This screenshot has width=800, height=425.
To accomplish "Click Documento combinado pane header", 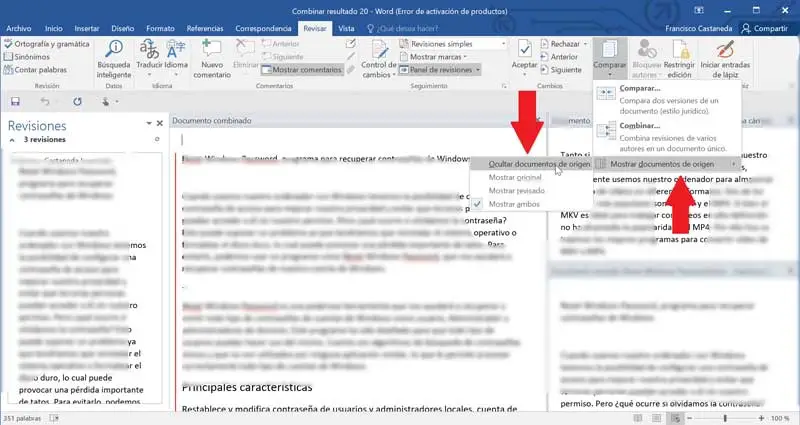I will [x=357, y=120].
